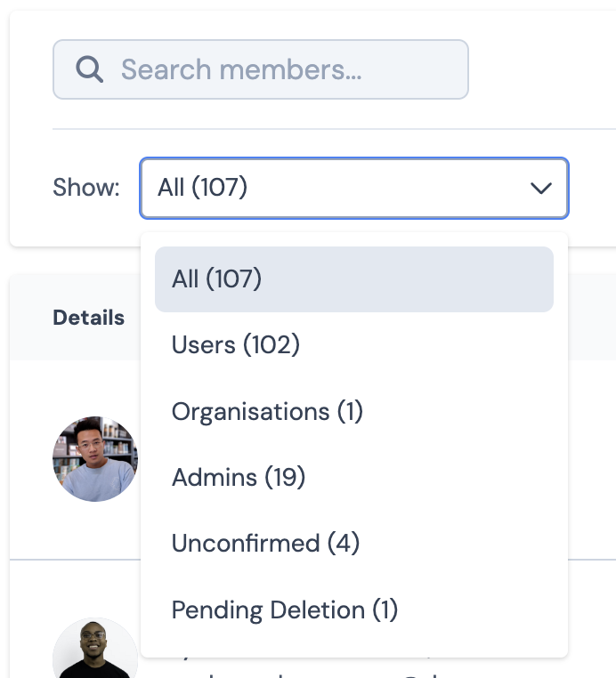Switch filter to regular users only

(236, 345)
